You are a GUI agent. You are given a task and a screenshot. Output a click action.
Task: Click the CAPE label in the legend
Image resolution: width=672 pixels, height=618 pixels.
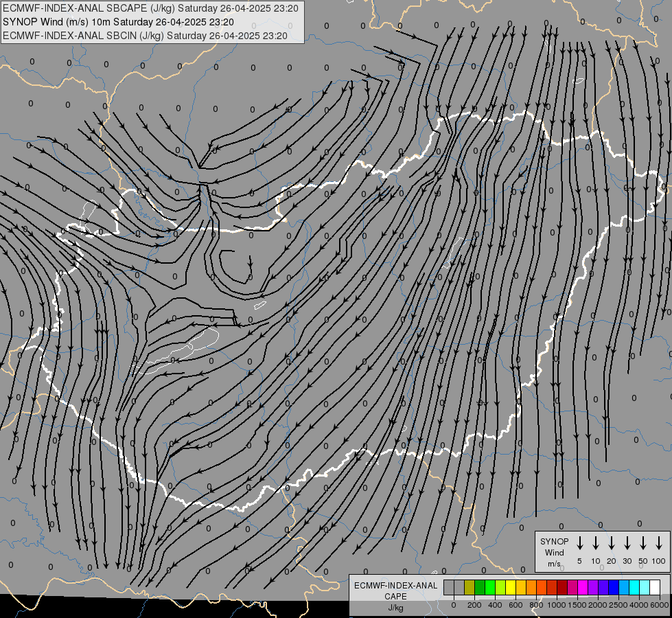tap(395, 597)
